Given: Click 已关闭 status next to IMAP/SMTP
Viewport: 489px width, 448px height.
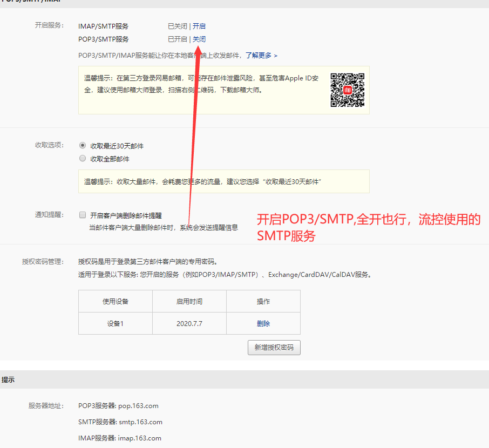Looking at the screenshot, I should (x=177, y=26).
